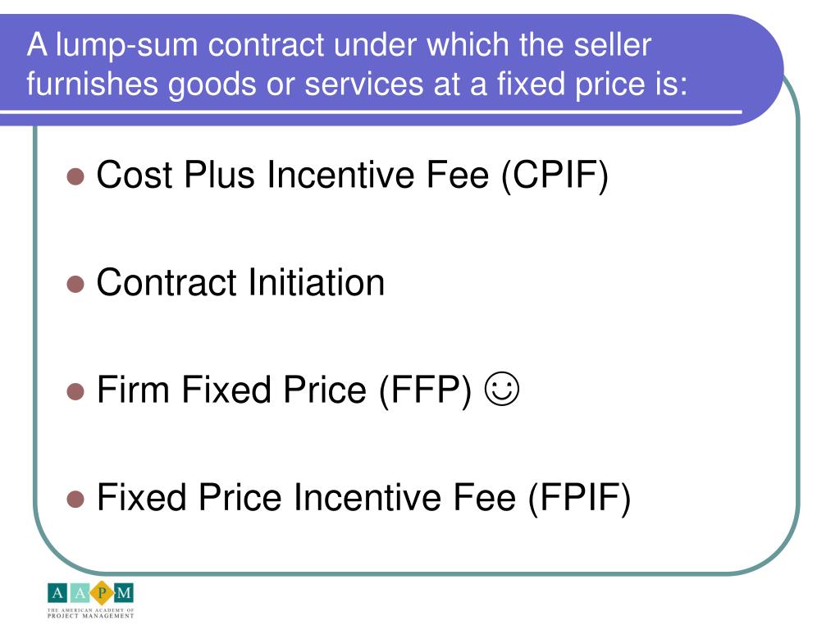Select the Cost Plus Incentive Fee (CPIF) answer
This screenshot has height=630, width=840.
(353, 176)
